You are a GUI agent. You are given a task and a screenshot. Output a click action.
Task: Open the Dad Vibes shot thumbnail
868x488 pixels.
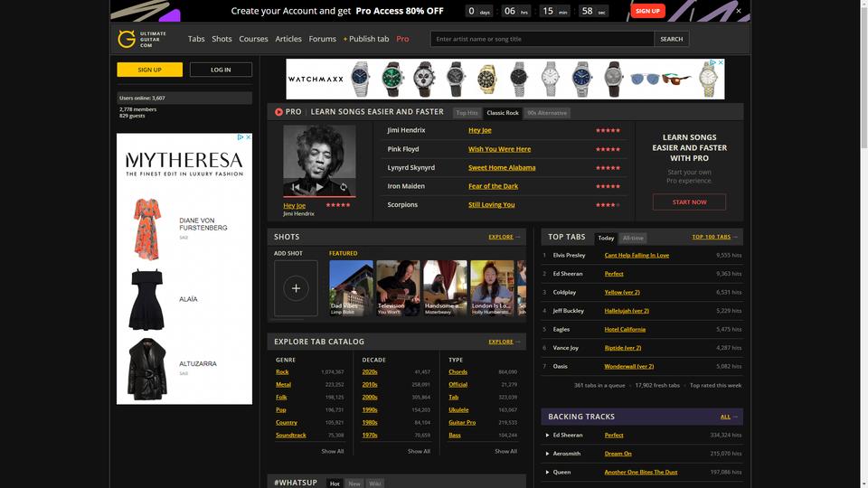coord(351,288)
